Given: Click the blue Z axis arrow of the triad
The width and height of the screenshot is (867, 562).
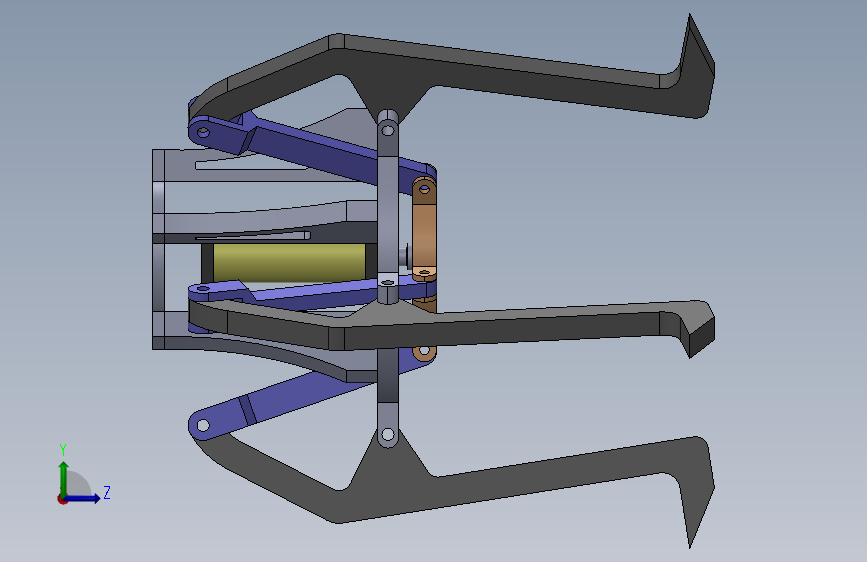Looking at the screenshot, I should [83, 498].
